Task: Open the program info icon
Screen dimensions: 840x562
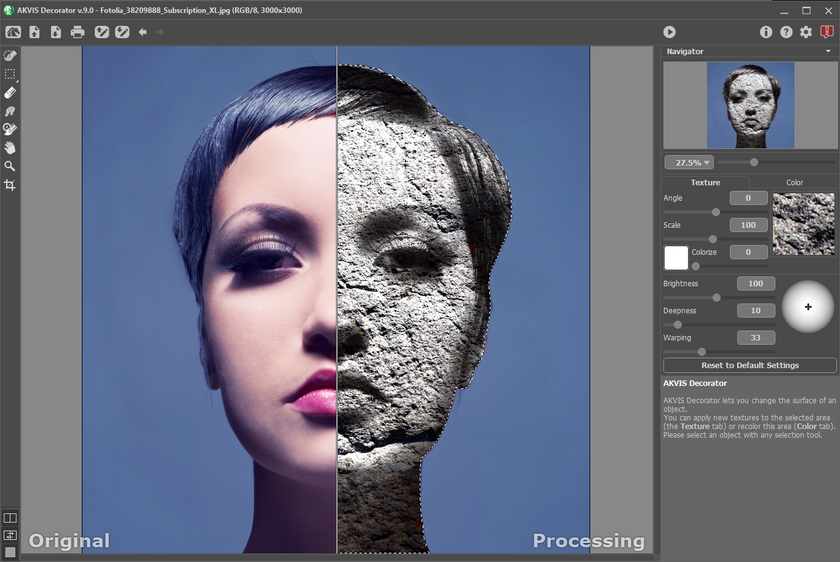Action: point(766,32)
